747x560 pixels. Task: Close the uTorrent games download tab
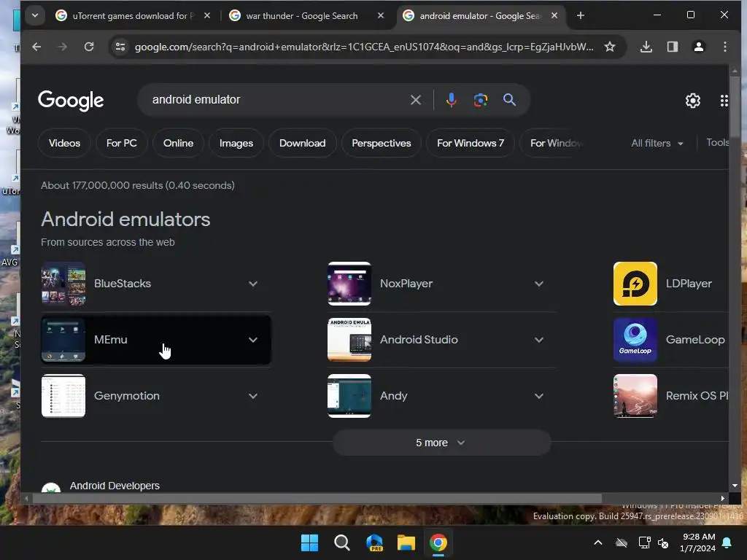[206, 16]
